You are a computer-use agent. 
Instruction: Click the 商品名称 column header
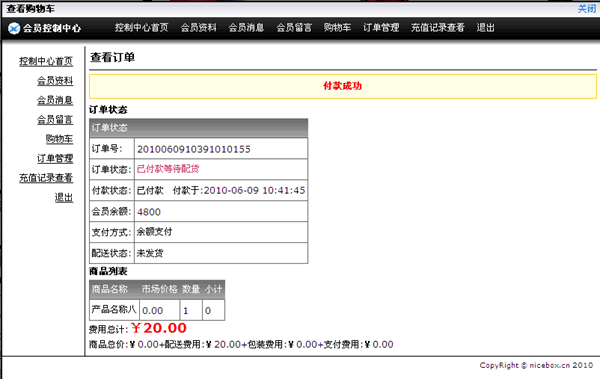[x=110, y=289]
